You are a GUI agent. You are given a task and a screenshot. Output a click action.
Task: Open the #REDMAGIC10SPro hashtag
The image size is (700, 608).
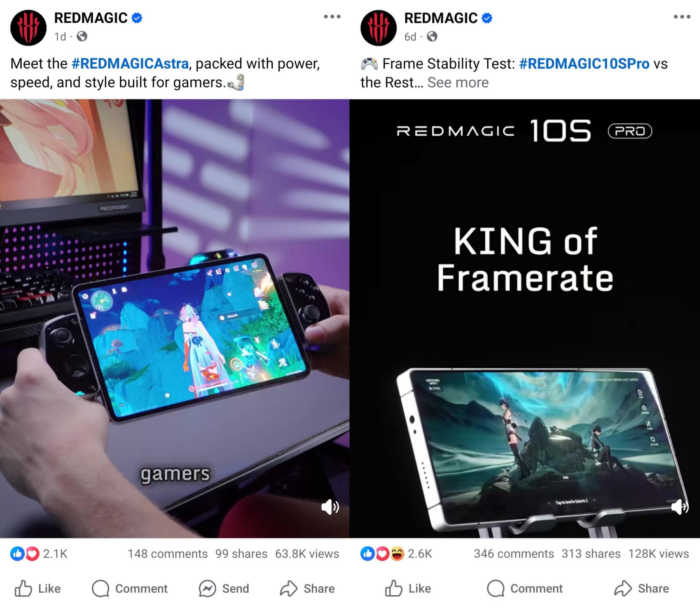pos(584,64)
